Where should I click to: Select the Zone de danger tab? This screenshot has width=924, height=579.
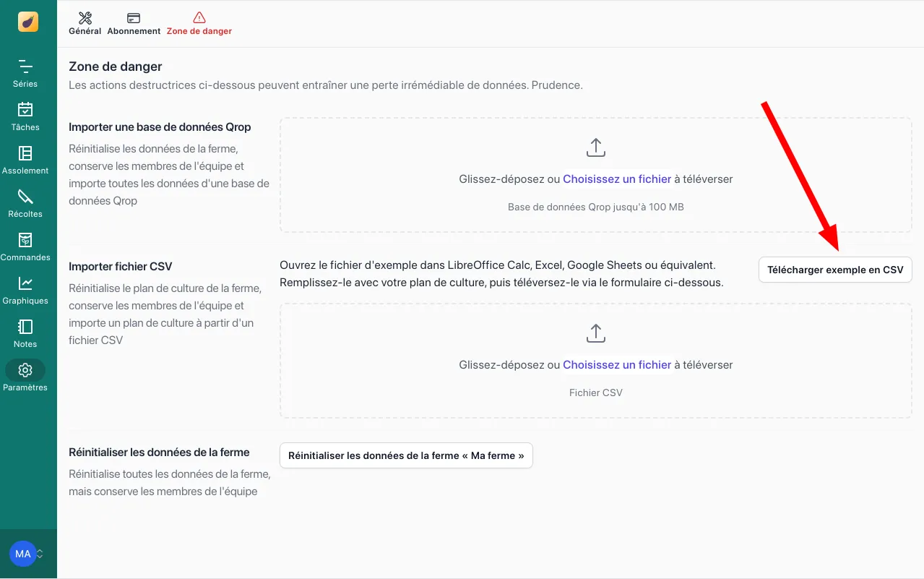pyautogui.click(x=199, y=24)
